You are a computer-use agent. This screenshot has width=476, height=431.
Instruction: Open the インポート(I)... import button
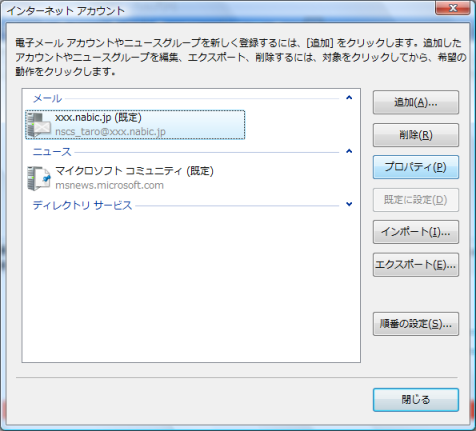coord(416,232)
